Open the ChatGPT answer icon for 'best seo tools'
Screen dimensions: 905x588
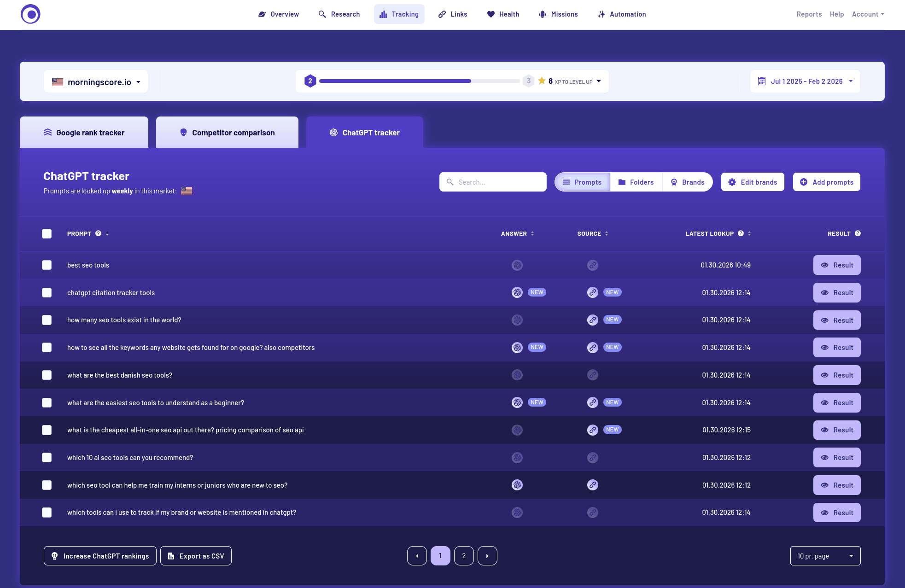(x=517, y=265)
